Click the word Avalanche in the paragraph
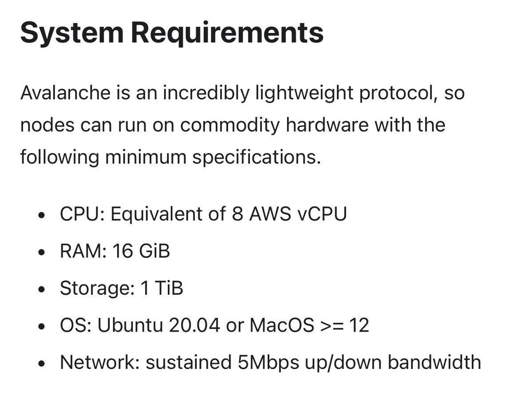This screenshot has width=532, height=399. tap(66, 93)
